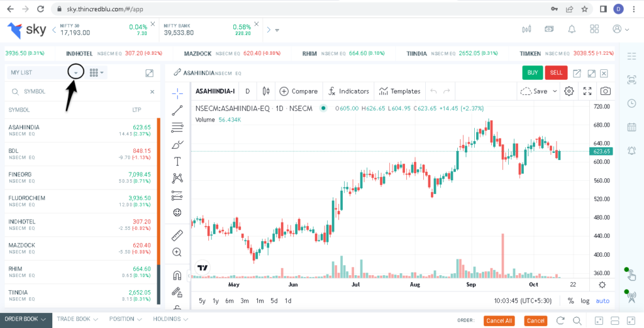Toggle lock all drawing tools
Viewport: 644px width, 328px height.
coord(177,292)
